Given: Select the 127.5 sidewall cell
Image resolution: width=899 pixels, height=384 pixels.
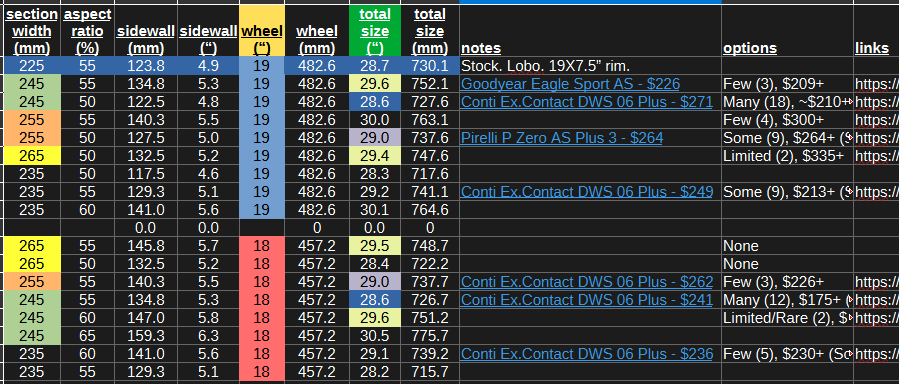Looking at the screenshot, I should 146,138.
